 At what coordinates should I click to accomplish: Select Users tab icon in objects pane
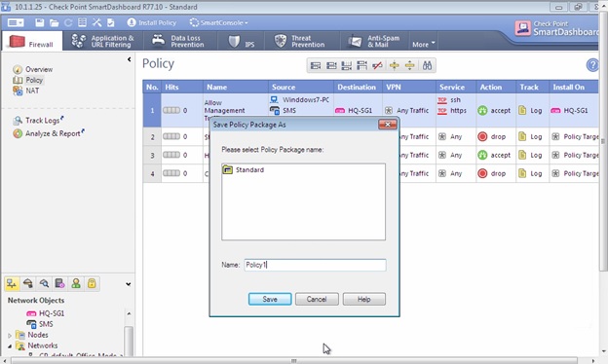pos(76,284)
